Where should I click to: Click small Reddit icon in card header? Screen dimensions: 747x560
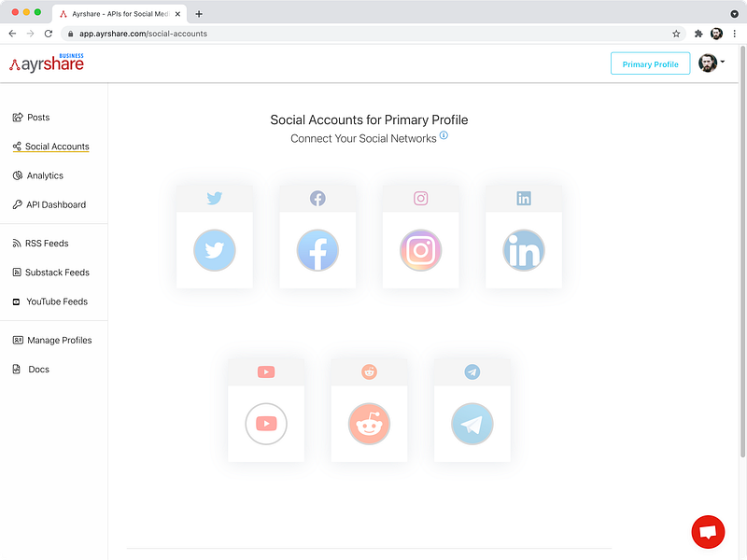pyautogui.click(x=369, y=371)
